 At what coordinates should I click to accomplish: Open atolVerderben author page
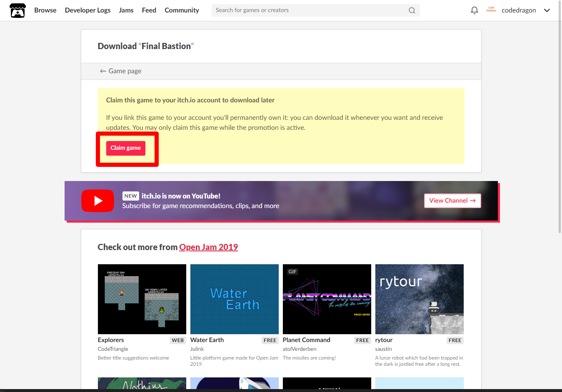click(x=300, y=349)
